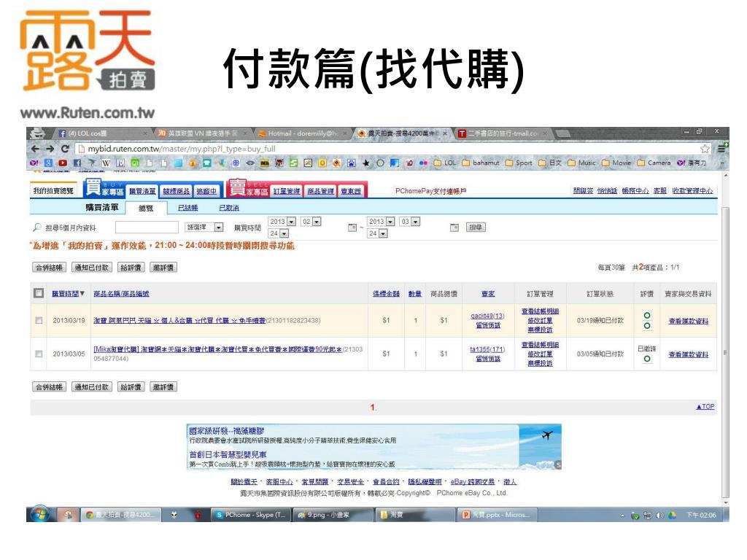
Task: Open the 追蹤中 buyer tab
Action: click(206, 191)
